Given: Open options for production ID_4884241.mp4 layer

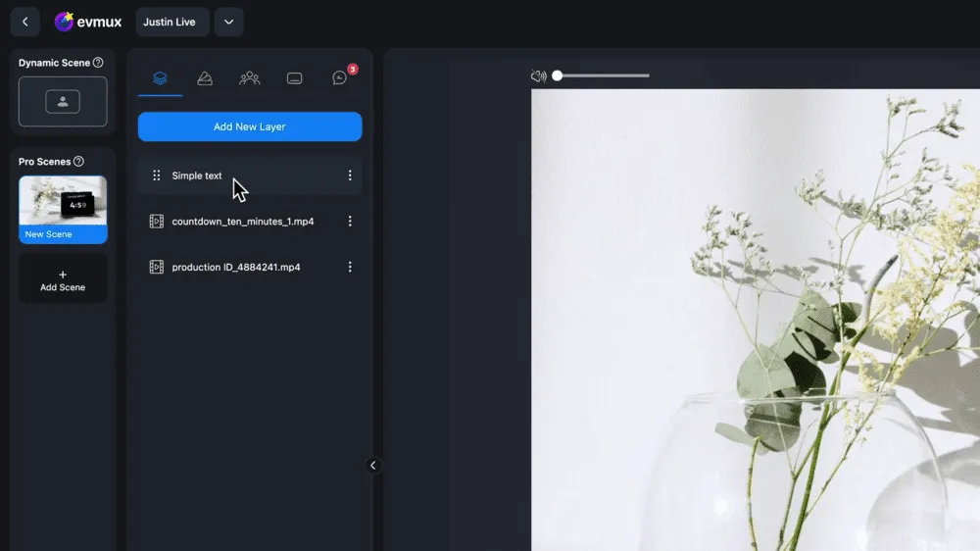Looking at the screenshot, I should 350,267.
